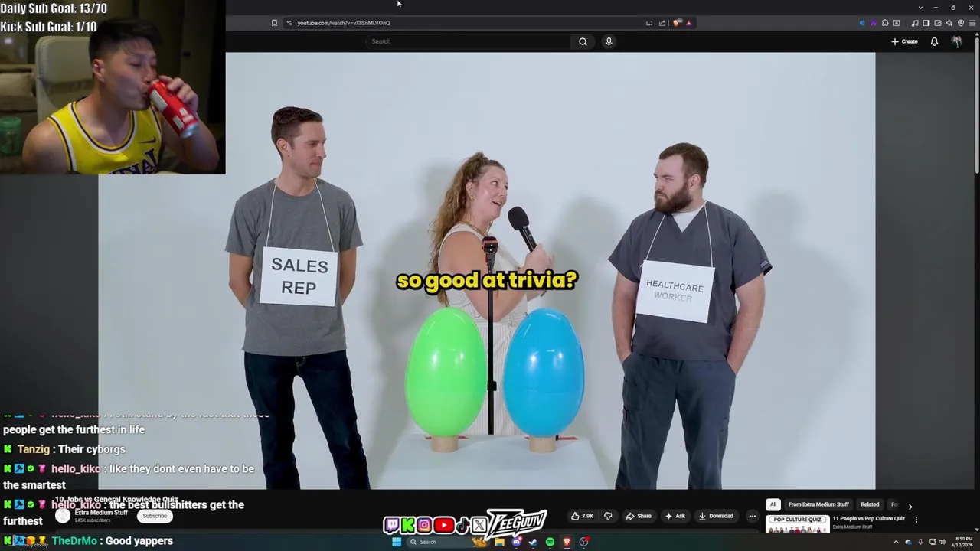The height and width of the screenshot is (551, 980).
Task: Expand the tab search chevron in title bar
Action: click(920, 8)
